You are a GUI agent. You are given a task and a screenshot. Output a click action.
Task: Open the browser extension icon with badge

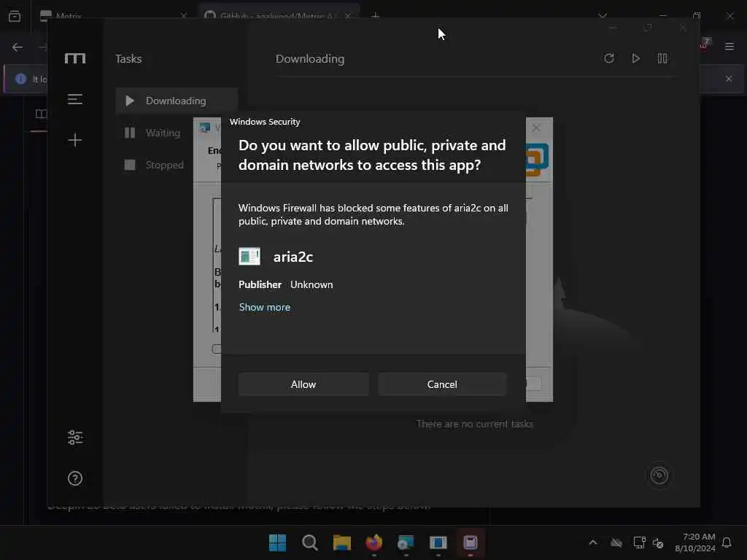click(x=704, y=44)
